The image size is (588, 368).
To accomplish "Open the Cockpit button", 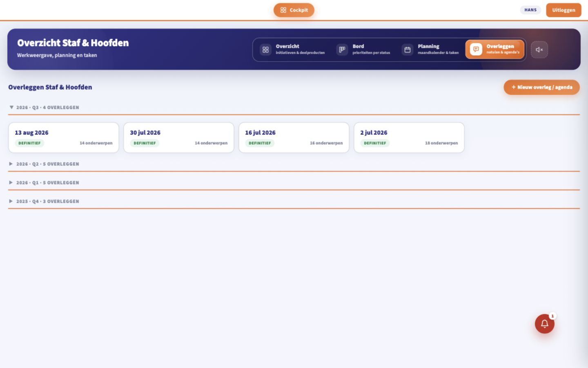I will (x=294, y=10).
